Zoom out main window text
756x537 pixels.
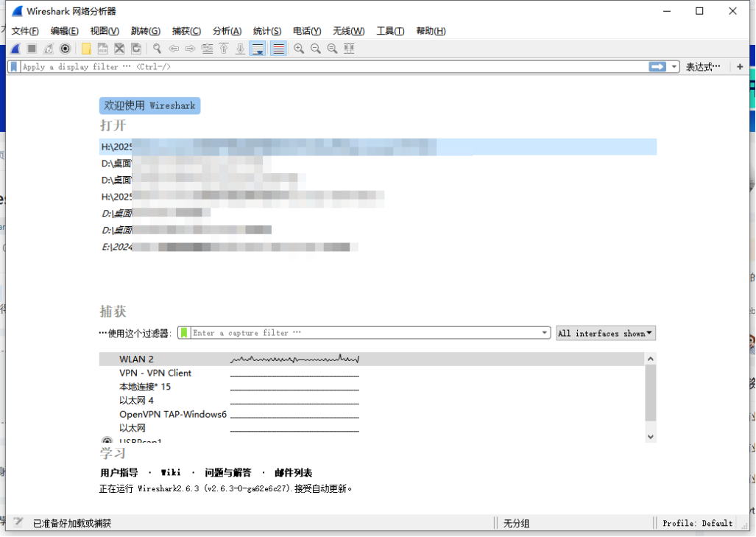pos(316,49)
